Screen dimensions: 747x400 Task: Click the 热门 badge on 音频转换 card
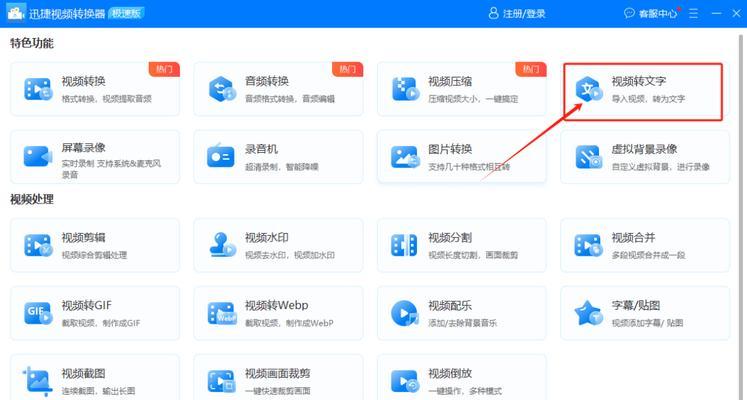(x=347, y=69)
